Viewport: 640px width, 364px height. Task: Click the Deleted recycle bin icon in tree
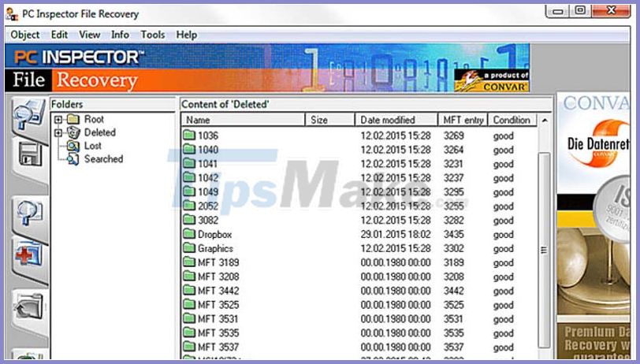coord(73,132)
